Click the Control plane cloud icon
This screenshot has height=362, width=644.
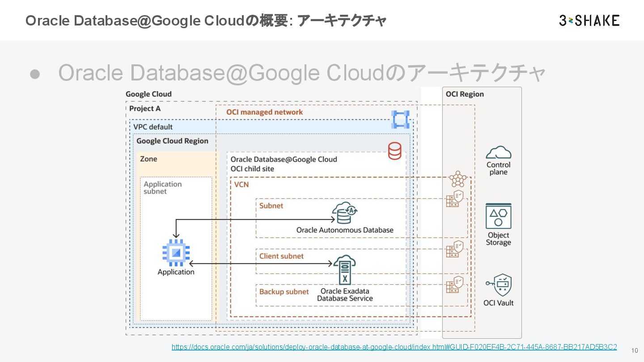pos(498,152)
